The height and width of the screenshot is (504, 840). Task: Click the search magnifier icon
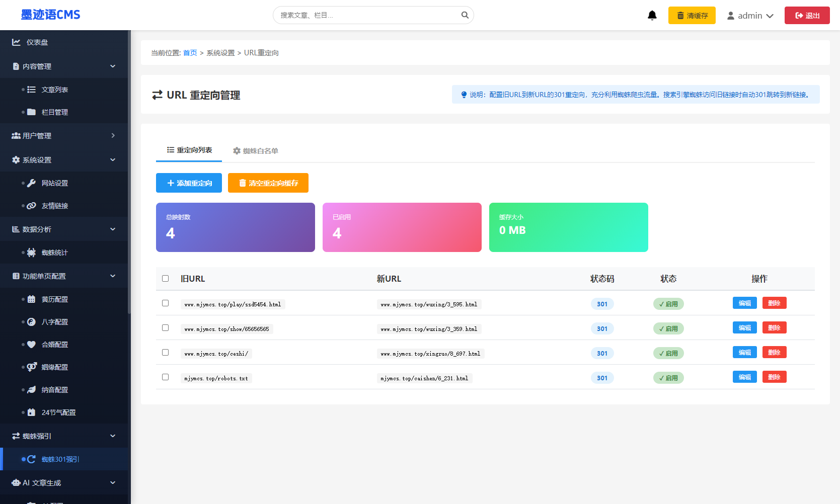465,15
